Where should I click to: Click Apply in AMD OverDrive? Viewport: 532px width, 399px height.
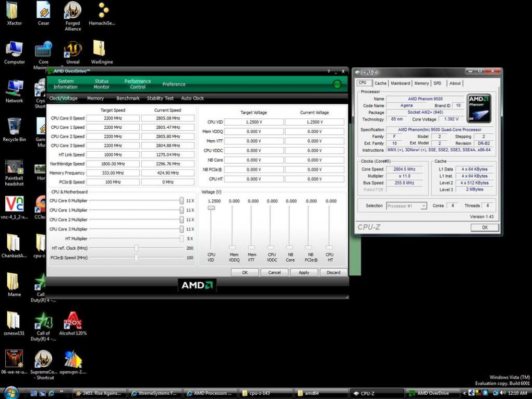[x=304, y=272]
